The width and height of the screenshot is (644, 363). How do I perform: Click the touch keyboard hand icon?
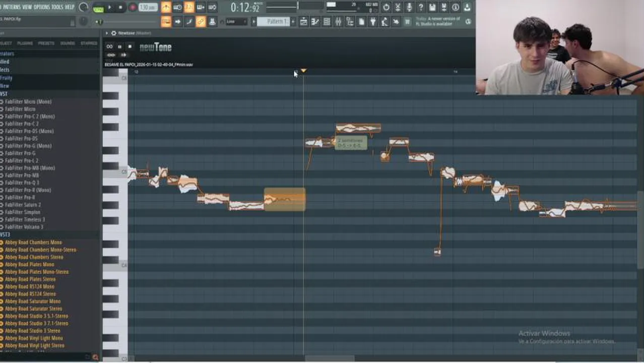(396, 22)
